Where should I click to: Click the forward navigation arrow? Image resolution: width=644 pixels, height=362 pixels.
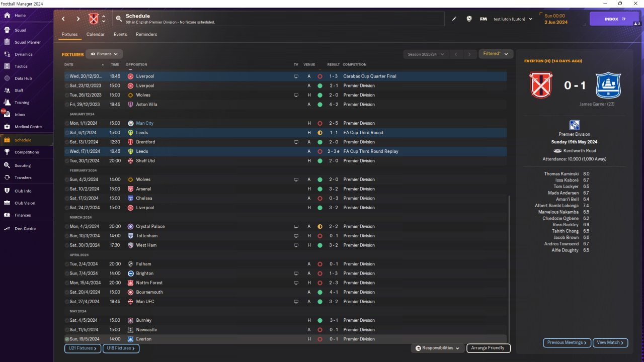(x=78, y=19)
